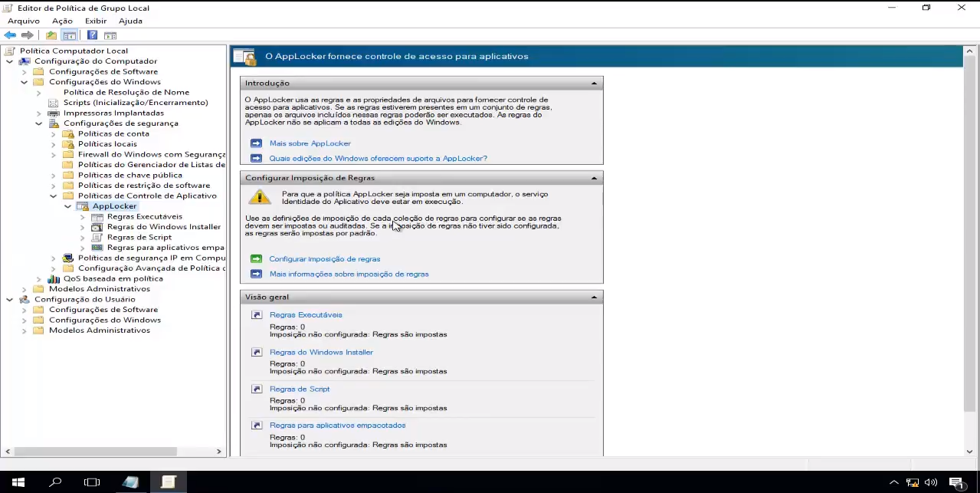Viewport: 980px width, 493px height.
Task: Click the packaged app rules tree icon
Action: tap(97, 248)
